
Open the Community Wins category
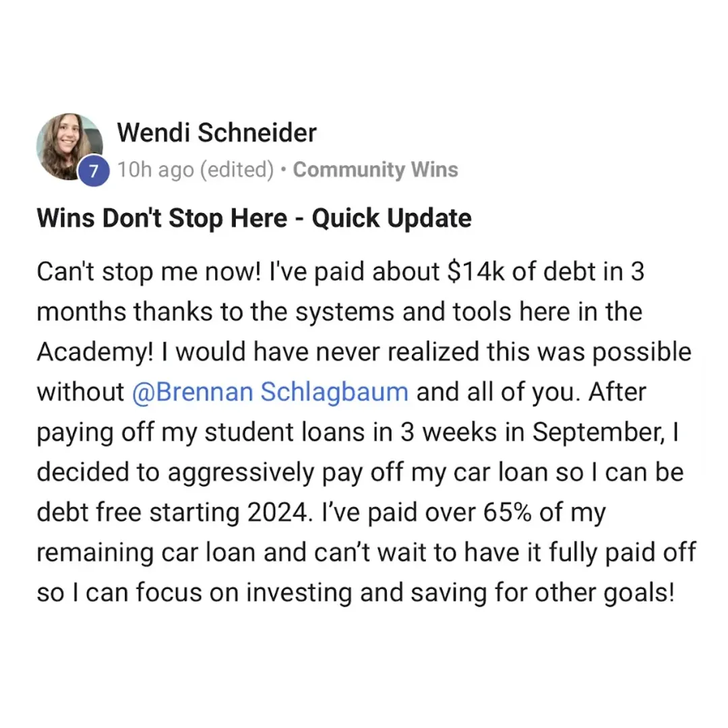(x=375, y=169)
